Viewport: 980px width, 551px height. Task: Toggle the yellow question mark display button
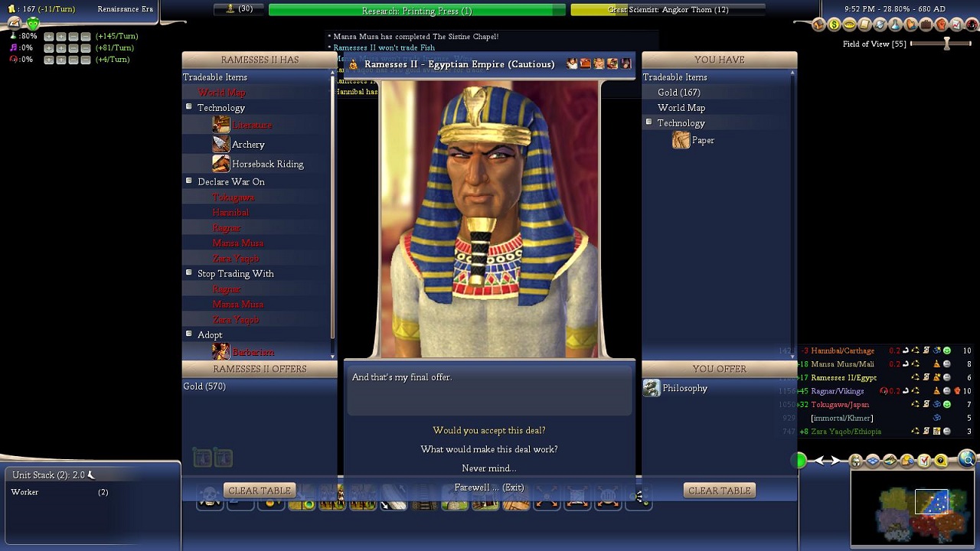pyautogui.click(x=940, y=460)
